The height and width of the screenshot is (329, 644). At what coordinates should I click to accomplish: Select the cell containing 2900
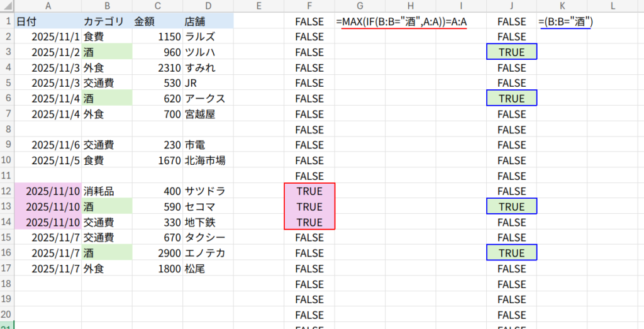coord(157,253)
